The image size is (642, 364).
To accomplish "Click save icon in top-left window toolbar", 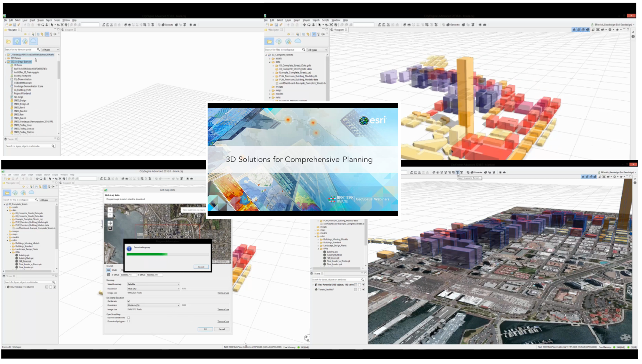I will pos(14,25).
